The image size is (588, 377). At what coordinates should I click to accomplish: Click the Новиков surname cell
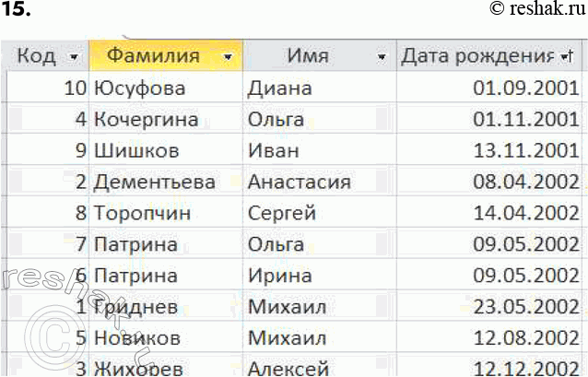point(137,337)
